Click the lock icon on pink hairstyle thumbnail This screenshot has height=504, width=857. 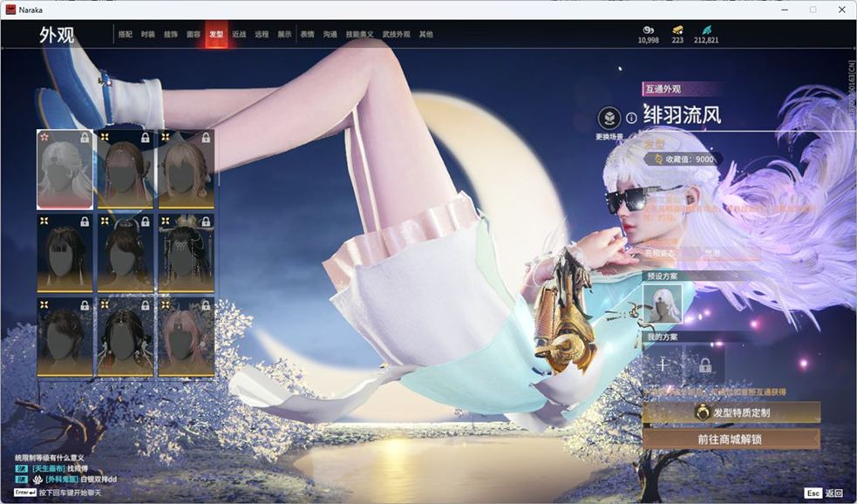(x=206, y=305)
